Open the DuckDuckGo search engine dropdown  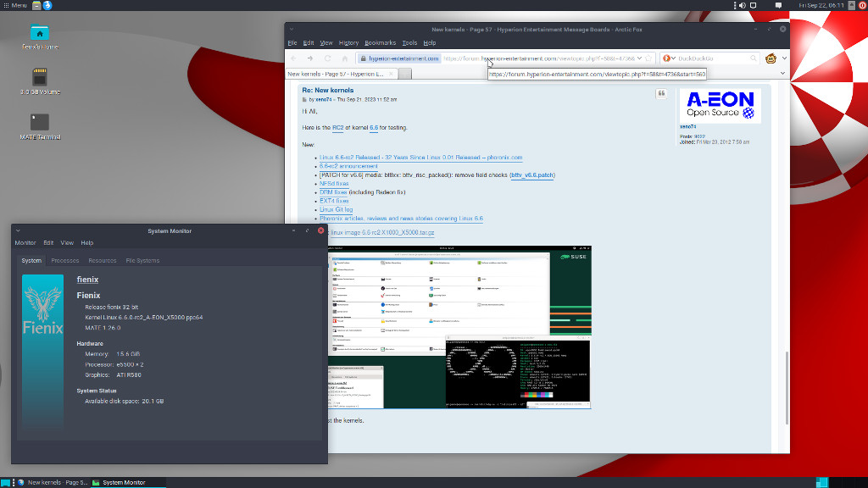tap(670, 58)
